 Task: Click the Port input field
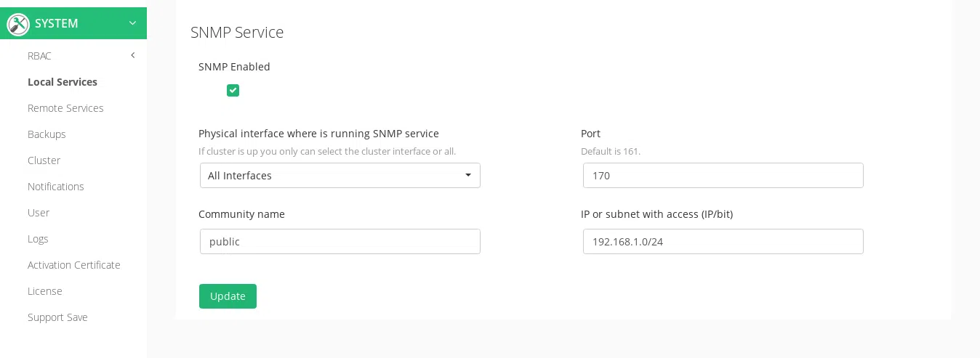click(x=723, y=176)
